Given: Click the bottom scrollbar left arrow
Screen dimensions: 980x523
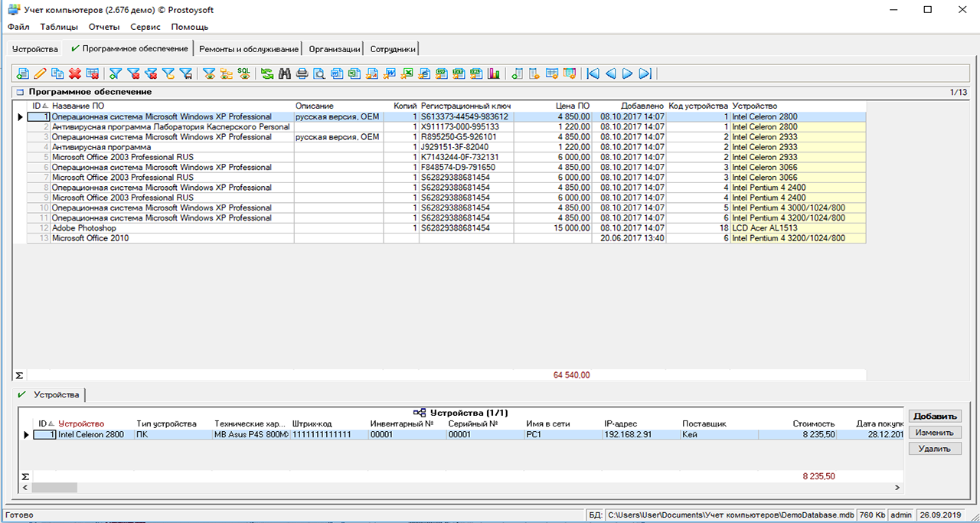Looking at the screenshot, I should [25, 487].
